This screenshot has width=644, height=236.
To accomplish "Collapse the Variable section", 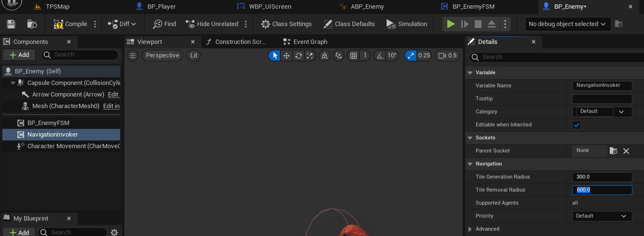I will 470,72.
